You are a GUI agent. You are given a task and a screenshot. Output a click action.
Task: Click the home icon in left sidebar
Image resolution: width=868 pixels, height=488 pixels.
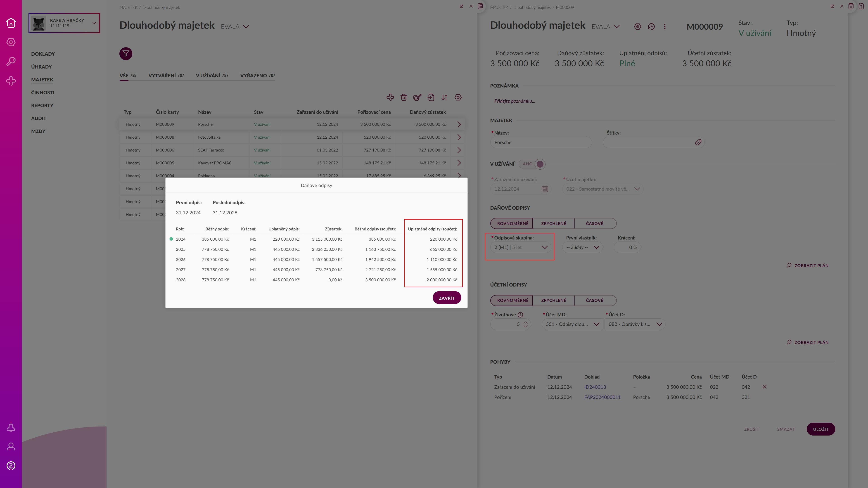[x=11, y=23]
